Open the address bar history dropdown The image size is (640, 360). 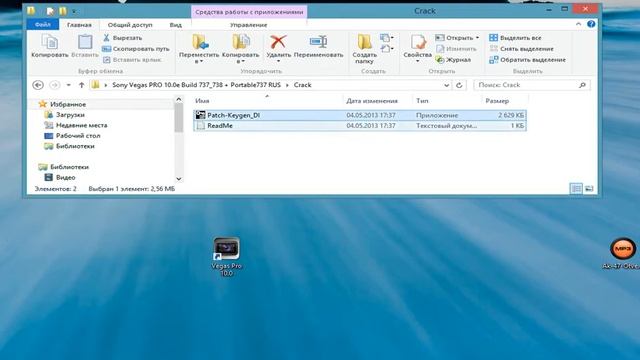point(447,85)
